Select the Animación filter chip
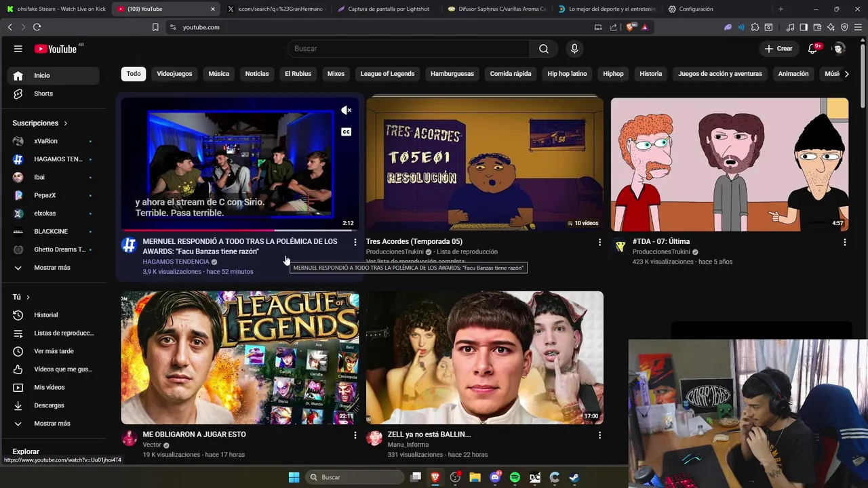 point(793,74)
